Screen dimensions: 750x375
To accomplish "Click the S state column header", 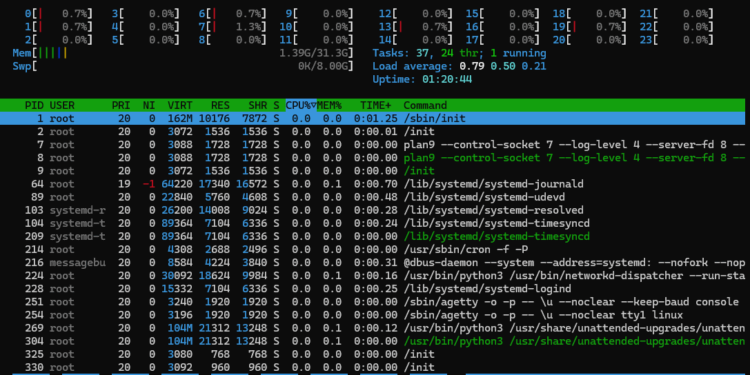I will (276, 105).
